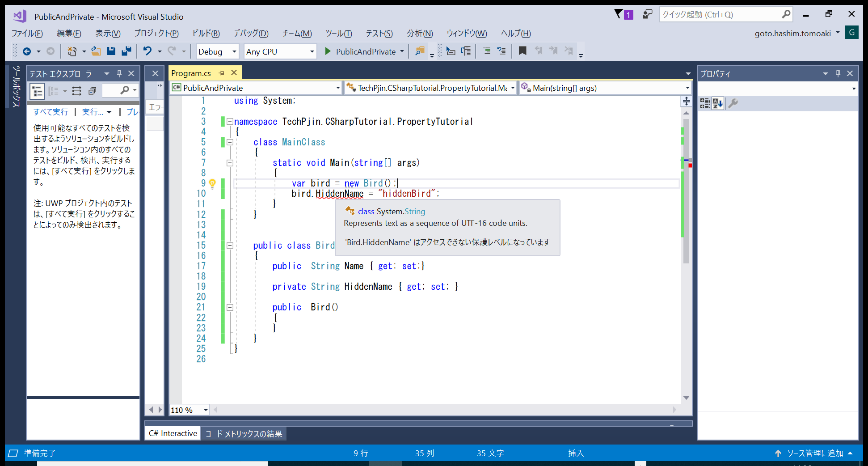Open the デバッグ(D) menu
Screen dimensions: 868x466
(x=251, y=34)
